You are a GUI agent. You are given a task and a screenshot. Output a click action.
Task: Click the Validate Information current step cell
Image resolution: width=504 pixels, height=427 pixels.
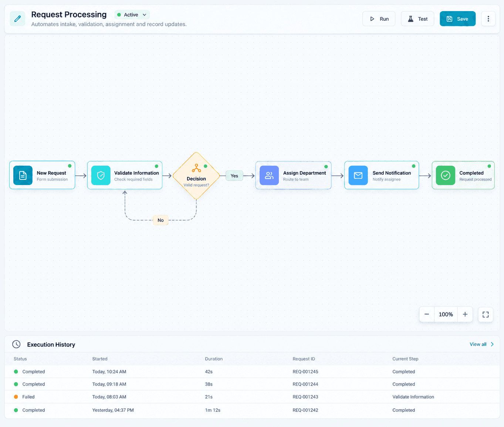(x=413, y=397)
